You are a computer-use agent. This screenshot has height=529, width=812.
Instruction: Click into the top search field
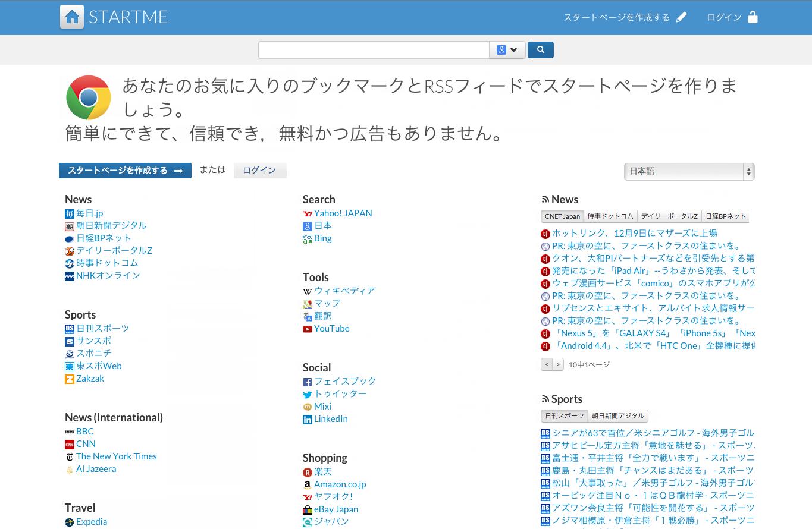(374, 50)
